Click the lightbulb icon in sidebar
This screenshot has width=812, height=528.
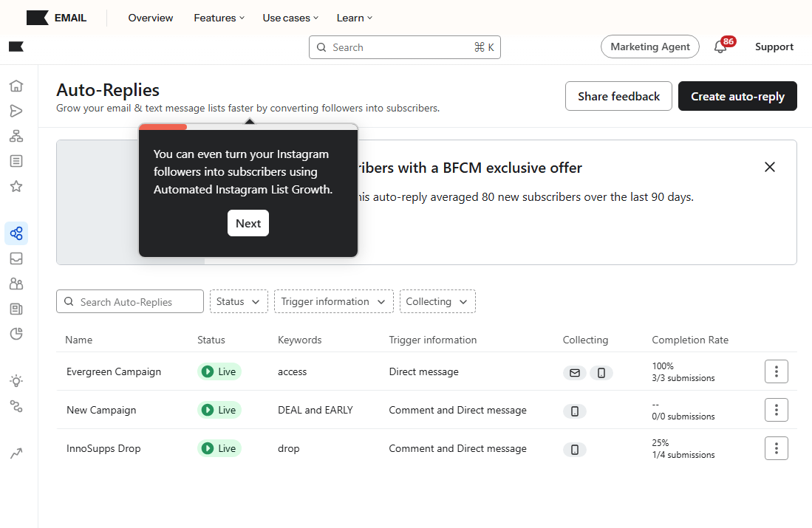tap(16, 381)
